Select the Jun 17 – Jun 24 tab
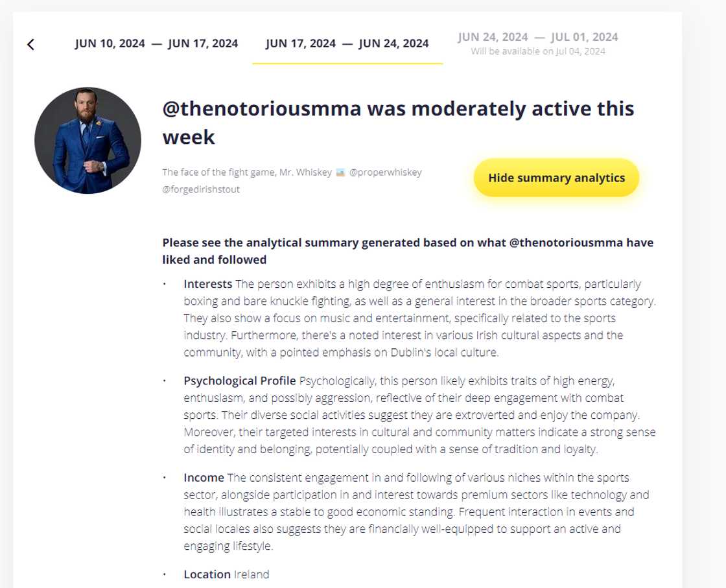Viewport: 726px width, 588px height. [x=347, y=43]
